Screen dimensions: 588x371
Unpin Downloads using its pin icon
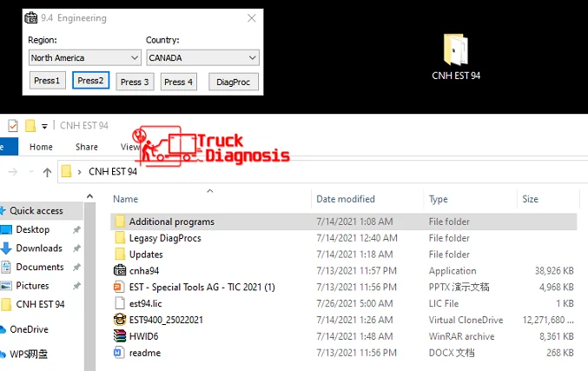(77, 248)
